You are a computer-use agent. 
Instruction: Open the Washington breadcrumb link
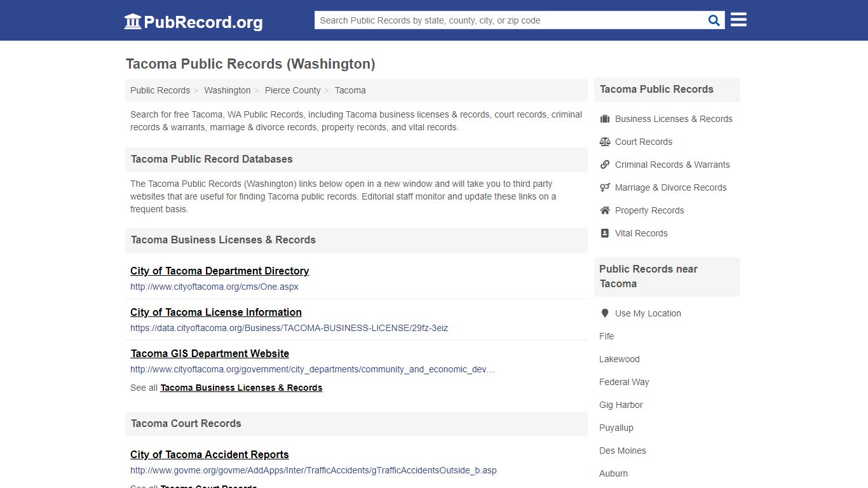227,90
